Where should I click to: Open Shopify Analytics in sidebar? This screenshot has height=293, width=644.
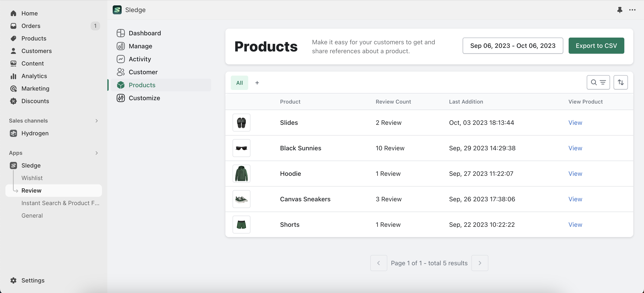[x=34, y=76]
